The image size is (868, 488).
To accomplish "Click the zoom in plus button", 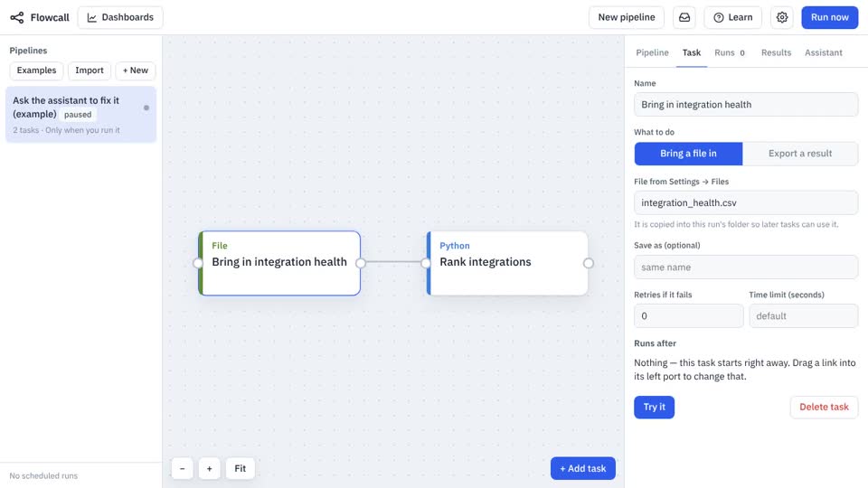I will [209, 469].
